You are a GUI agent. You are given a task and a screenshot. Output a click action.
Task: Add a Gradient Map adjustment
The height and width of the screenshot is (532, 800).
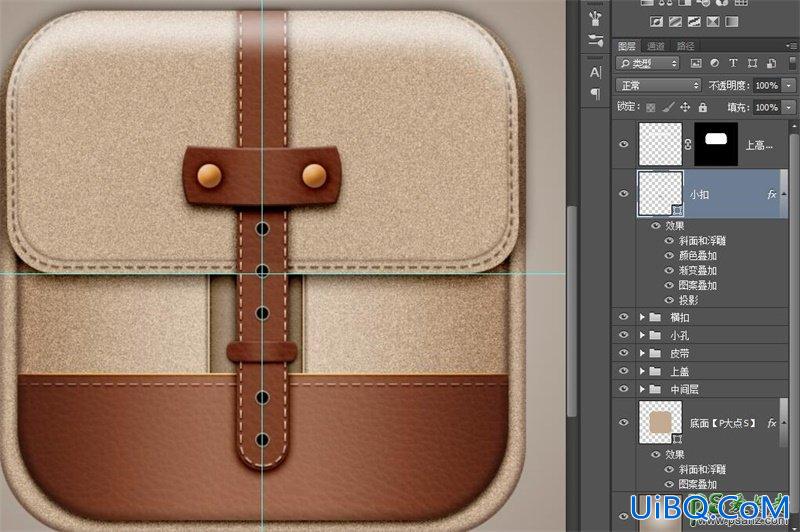(731, 22)
